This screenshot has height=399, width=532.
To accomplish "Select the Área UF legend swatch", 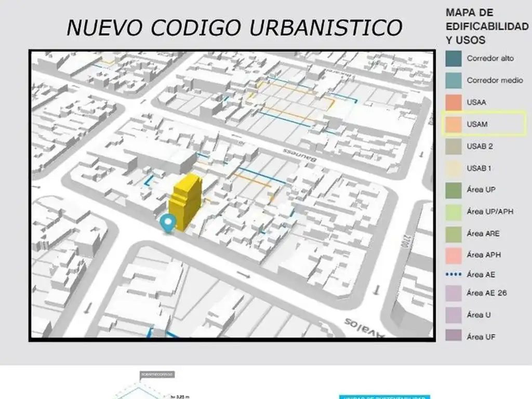I will pos(453,337).
